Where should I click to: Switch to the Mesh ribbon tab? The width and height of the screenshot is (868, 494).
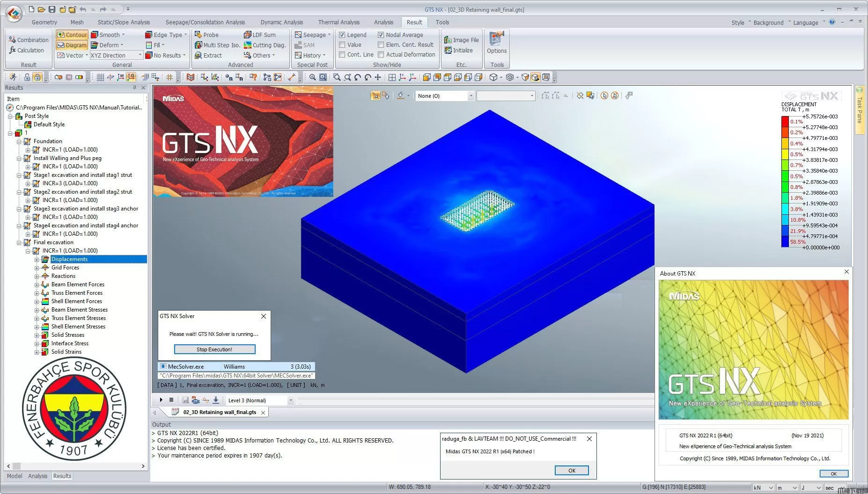tap(77, 22)
